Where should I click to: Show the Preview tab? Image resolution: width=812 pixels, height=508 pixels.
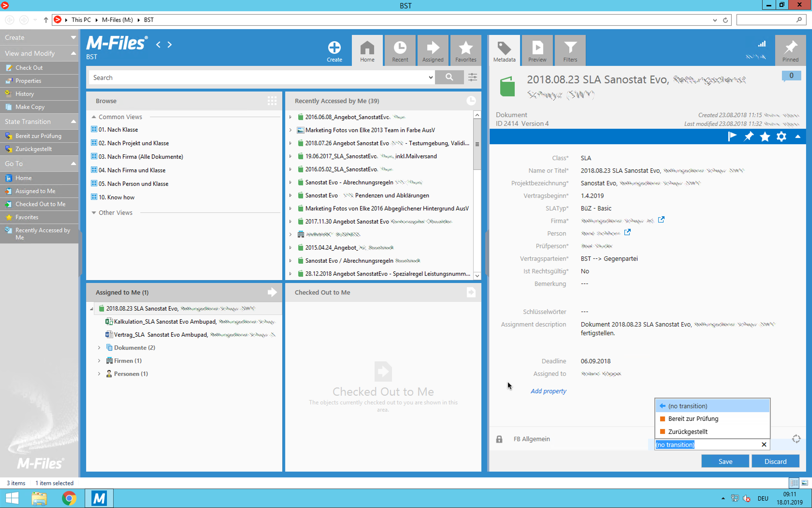click(x=537, y=51)
